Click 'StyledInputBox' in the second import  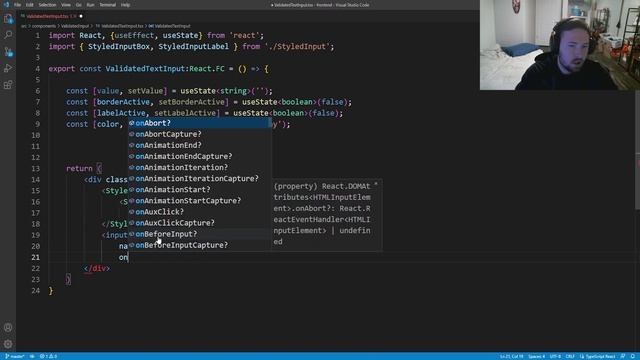pos(119,47)
